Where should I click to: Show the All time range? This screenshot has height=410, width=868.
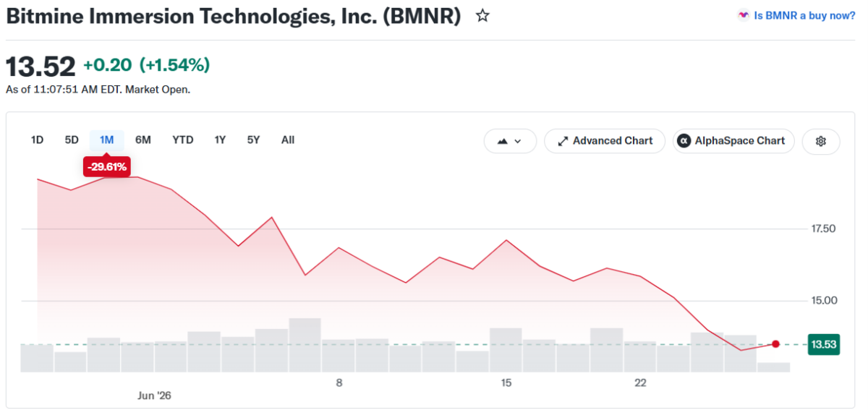point(288,140)
